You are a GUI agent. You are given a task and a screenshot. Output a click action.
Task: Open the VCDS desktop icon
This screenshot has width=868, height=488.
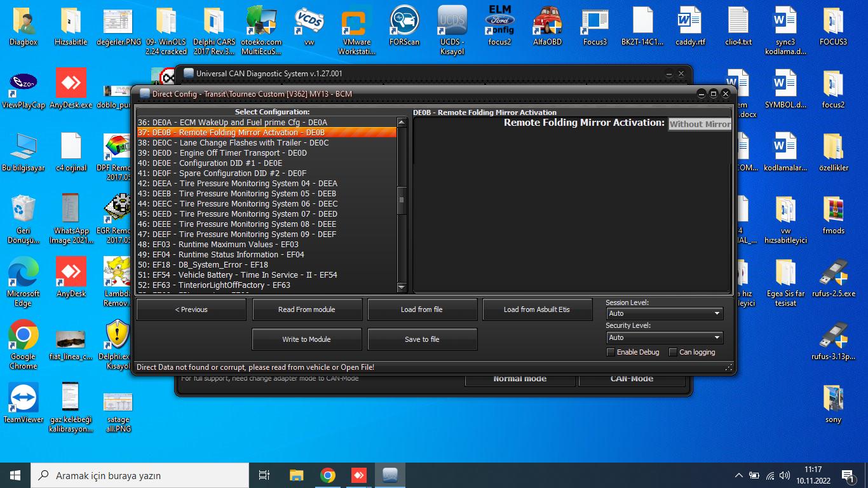coord(309,24)
